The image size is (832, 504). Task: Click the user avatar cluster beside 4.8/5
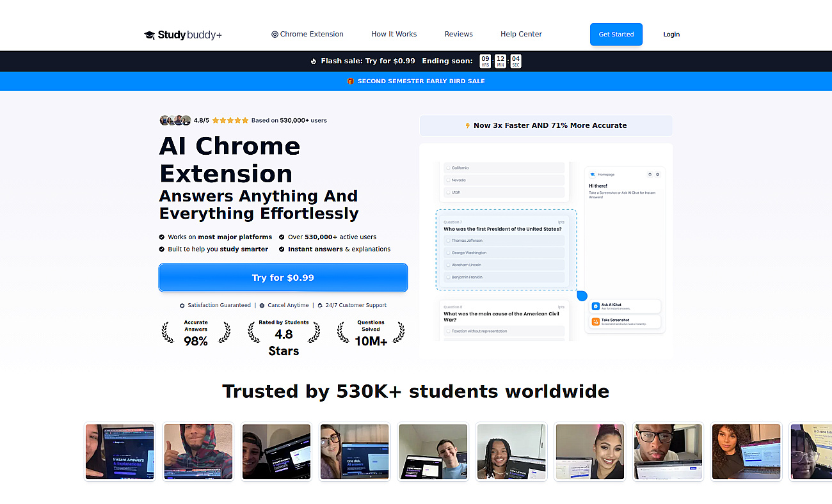pyautogui.click(x=175, y=120)
